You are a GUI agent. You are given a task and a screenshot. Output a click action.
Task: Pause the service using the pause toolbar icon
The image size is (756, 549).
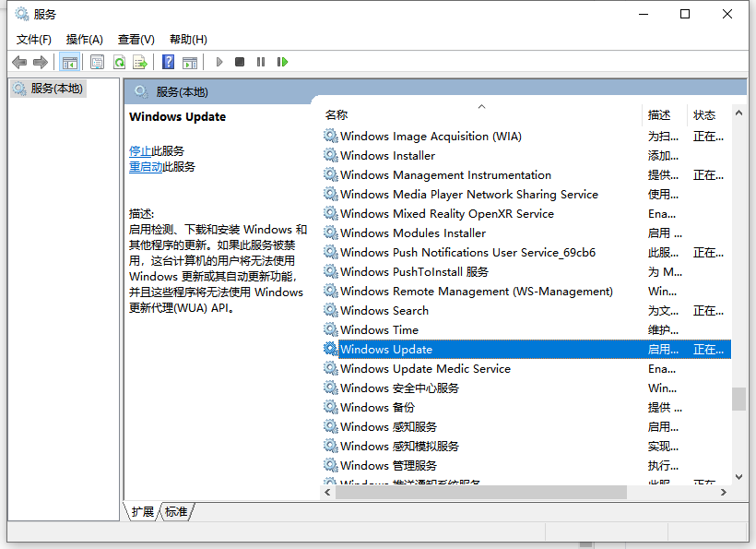(262, 61)
